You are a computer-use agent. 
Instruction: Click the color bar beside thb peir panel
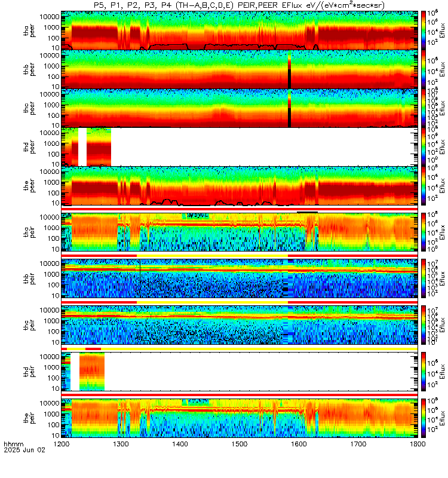point(424,278)
